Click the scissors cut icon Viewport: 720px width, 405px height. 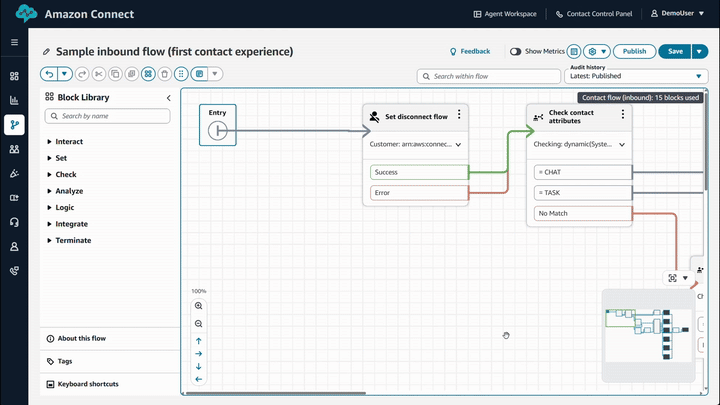(98, 73)
